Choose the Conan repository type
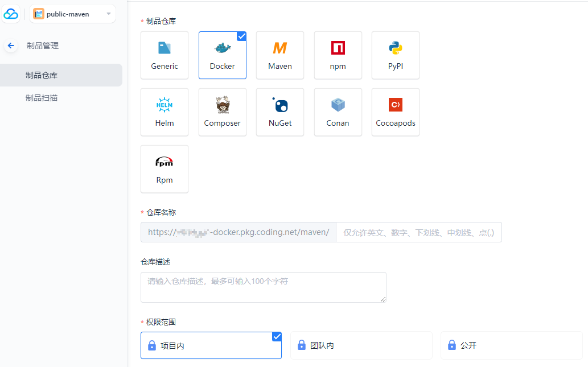Image resolution: width=588 pixels, height=367 pixels. (338, 113)
